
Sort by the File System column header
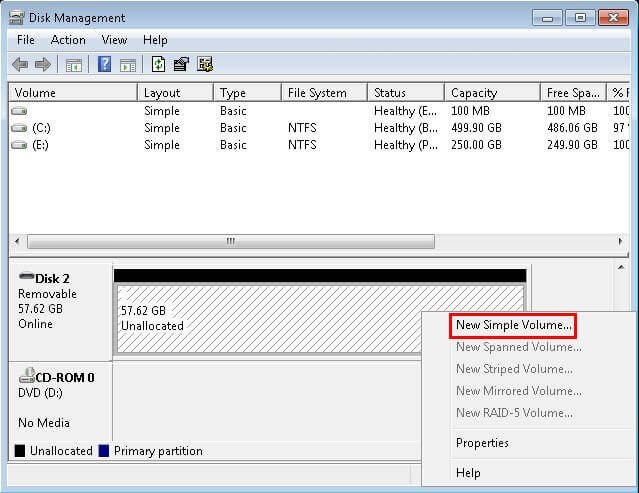324,92
